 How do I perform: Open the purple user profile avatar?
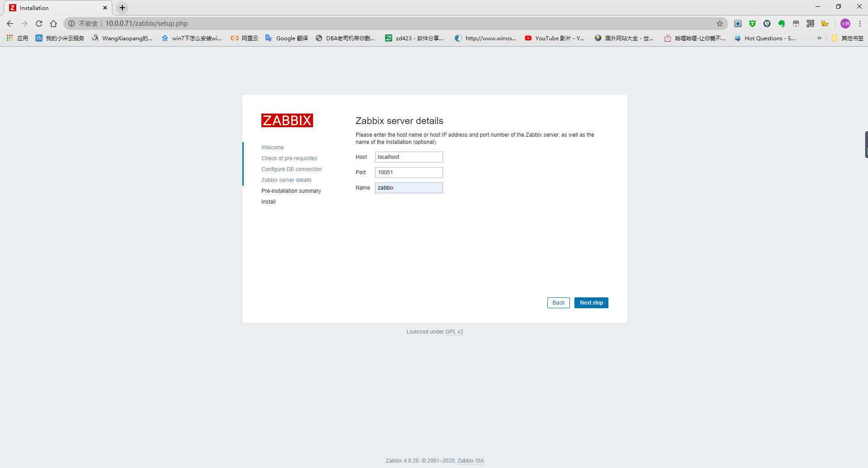pos(845,24)
